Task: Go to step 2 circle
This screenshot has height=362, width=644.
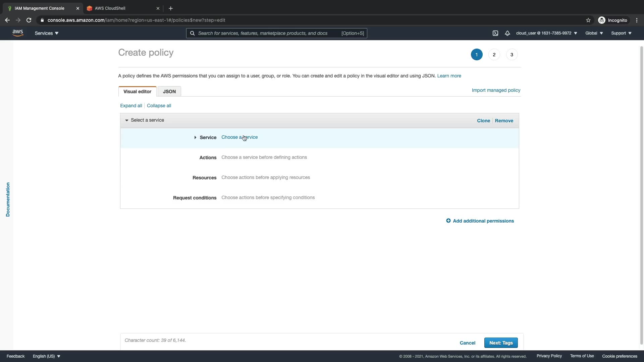Action: click(494, 55)
